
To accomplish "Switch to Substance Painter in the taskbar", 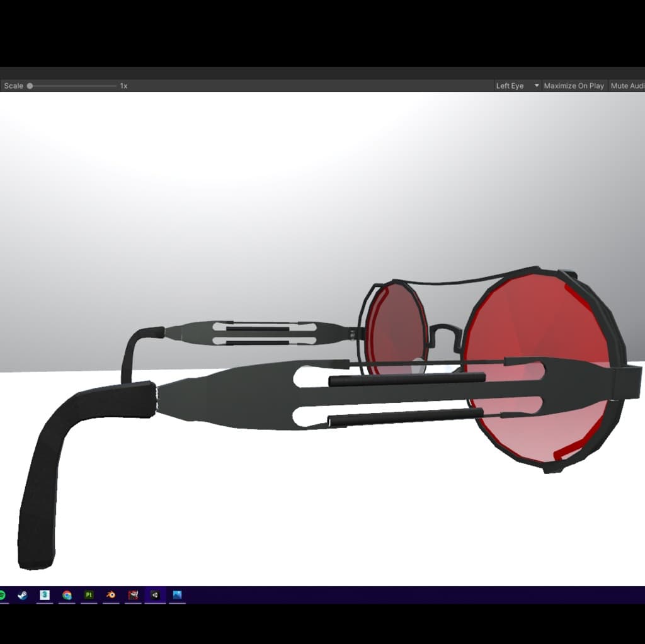I will coord(89,595).
